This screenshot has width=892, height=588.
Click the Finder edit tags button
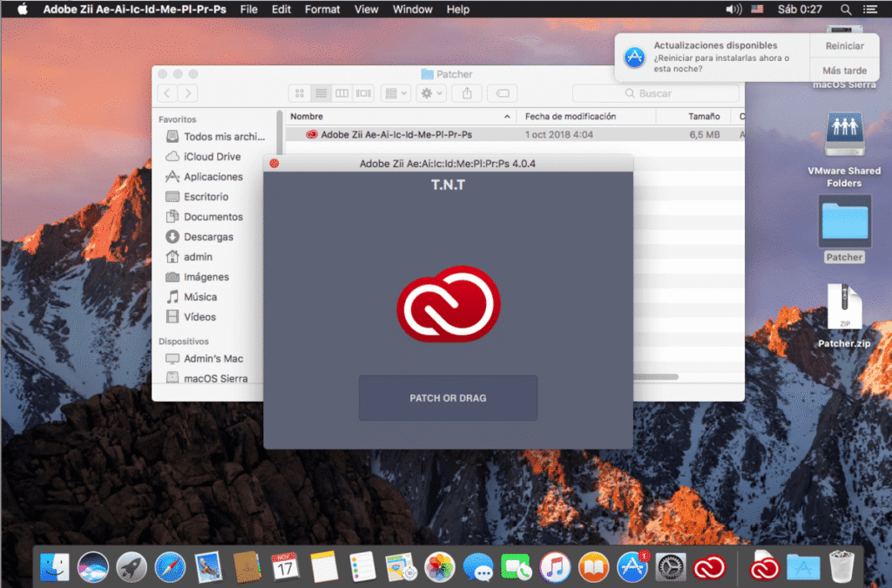503,93
